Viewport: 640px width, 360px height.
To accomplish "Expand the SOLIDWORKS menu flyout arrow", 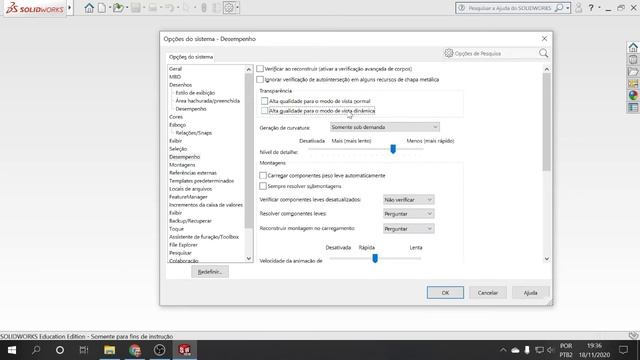I will tap(70, 8).
